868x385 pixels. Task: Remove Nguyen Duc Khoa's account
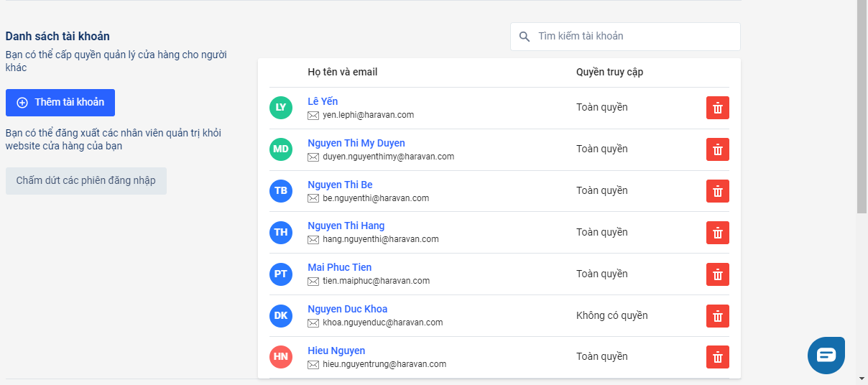717,316
